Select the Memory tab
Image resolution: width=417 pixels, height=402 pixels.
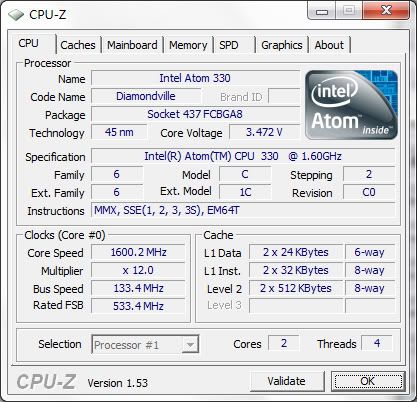coord(188,45)
